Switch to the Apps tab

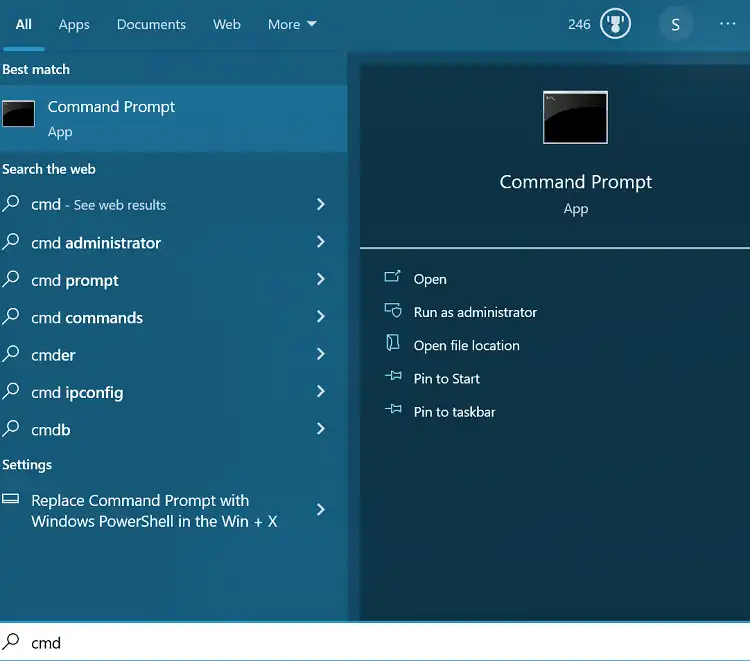tap(74, 24)
